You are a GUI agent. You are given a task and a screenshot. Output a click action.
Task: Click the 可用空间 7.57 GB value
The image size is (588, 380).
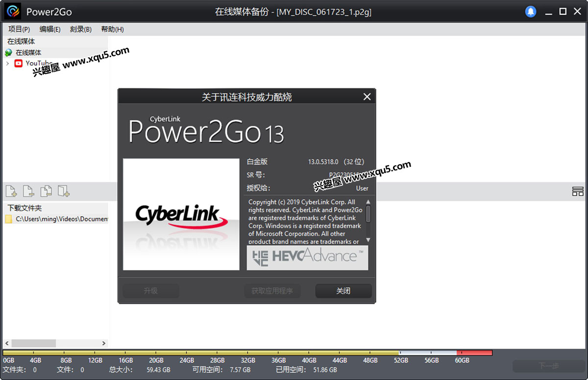(240, 370)
